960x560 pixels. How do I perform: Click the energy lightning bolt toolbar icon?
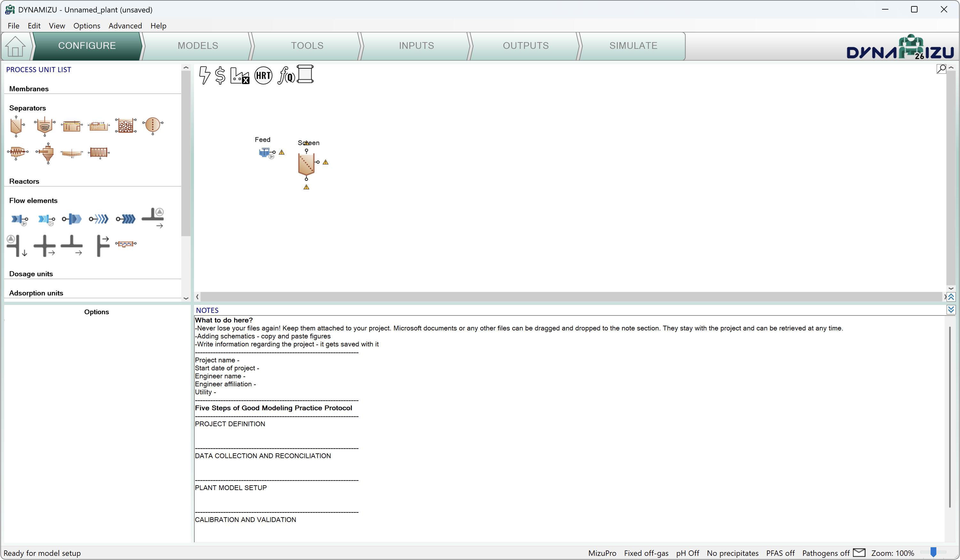click(x=205, y=75)
